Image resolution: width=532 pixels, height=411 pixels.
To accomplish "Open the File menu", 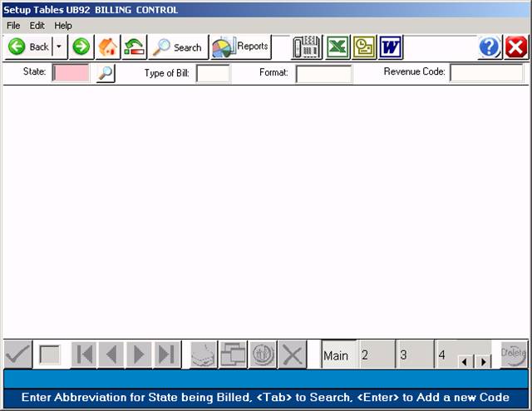I will tap(13, 26).
